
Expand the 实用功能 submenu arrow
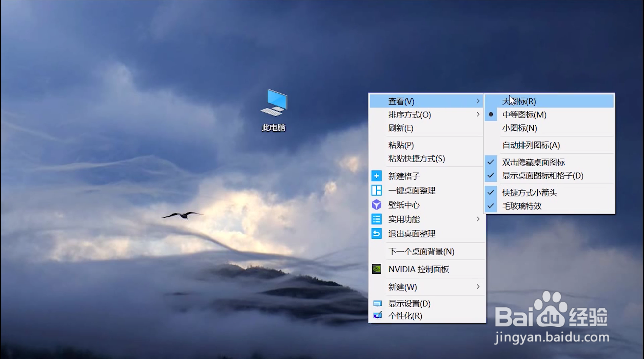coord(478,219)
